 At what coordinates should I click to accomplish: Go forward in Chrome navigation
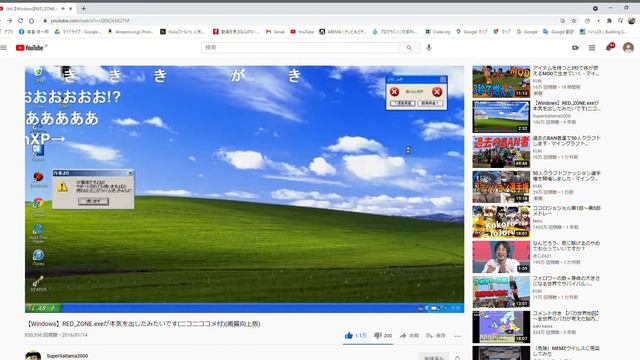(x=9, y=20)
